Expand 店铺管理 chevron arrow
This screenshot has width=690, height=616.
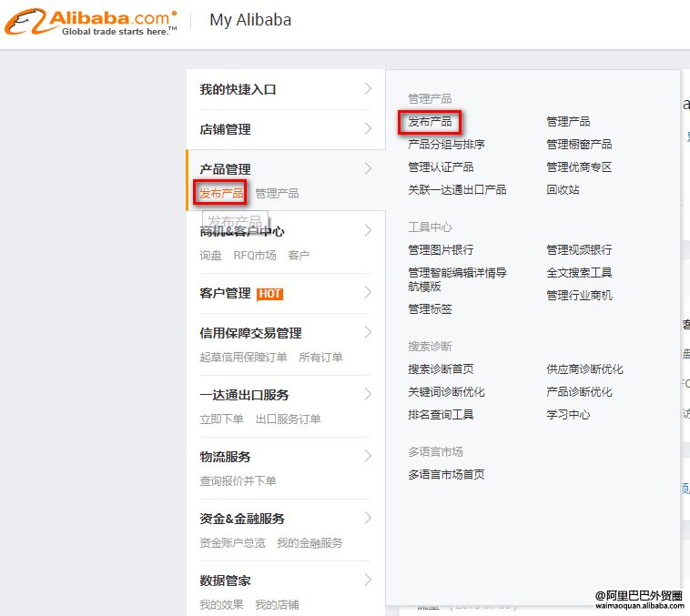(368, 128)
